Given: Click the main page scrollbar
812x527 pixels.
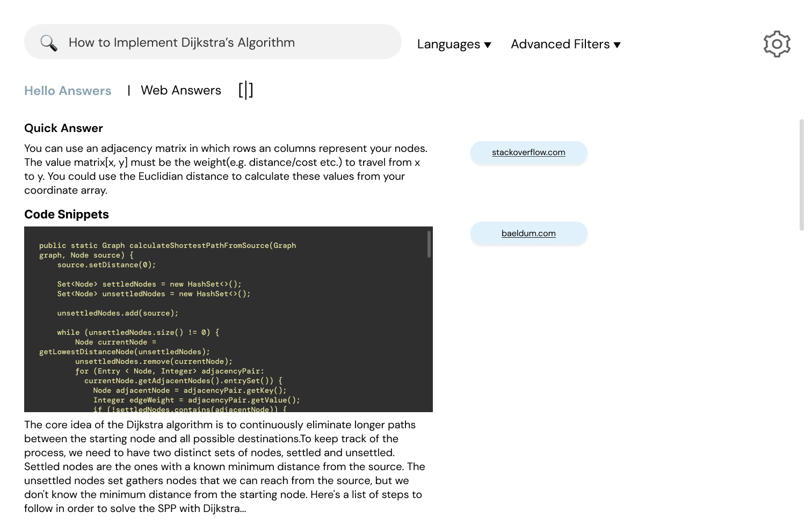Looking at the screenshot, I should [x=802, y=175].
